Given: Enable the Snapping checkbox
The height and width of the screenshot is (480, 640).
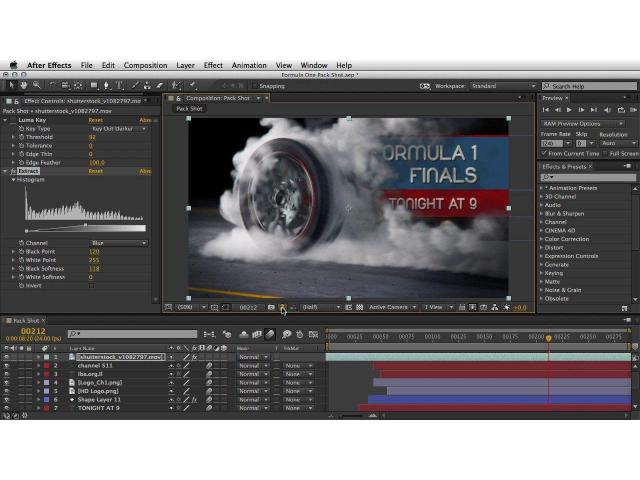Looking at the screenshot, I should [255, 86].
